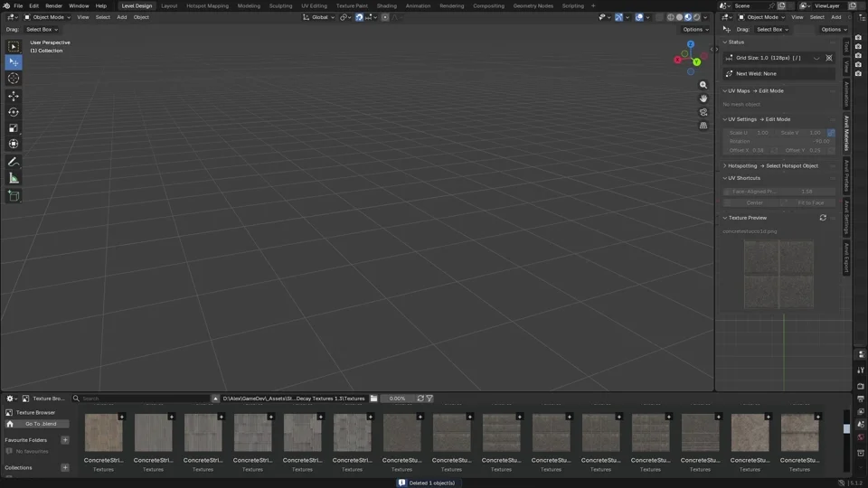The image size is (868, 488).
Task: Click the Blender logo menu icon
Action: coord(6,5)
